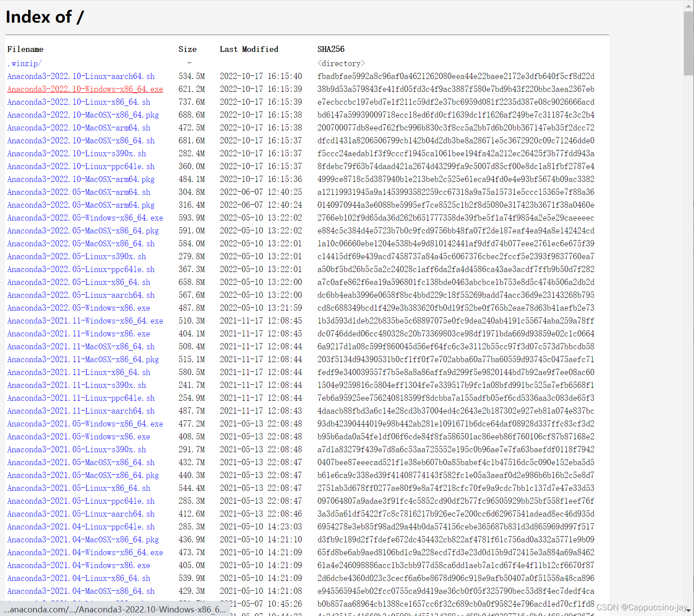Click the 737.6M size value
This screenshot has width=694, height=616.
(x=192, y=102)
